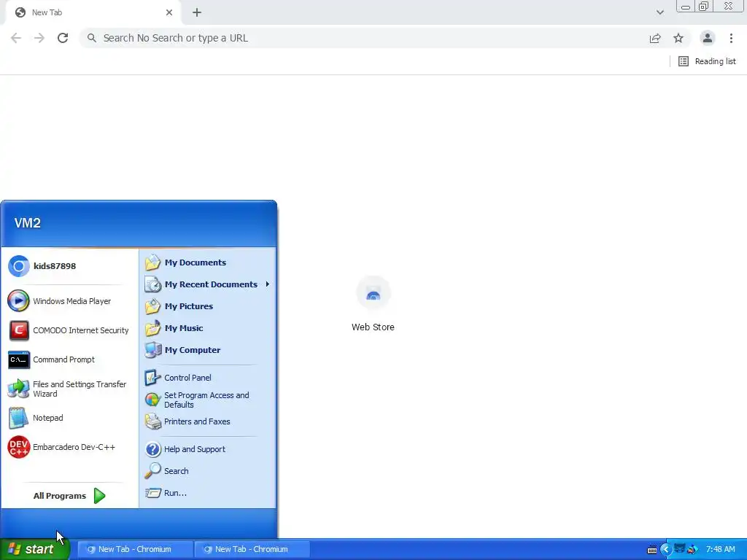The height and width of the screenshot is (560, 747).
Task: Click the Chromium back arrow
Action: [x=16, y=38]
